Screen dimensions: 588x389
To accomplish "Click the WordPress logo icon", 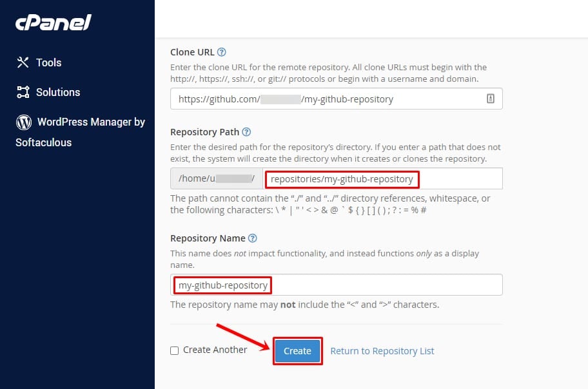I will coord(24,122).
